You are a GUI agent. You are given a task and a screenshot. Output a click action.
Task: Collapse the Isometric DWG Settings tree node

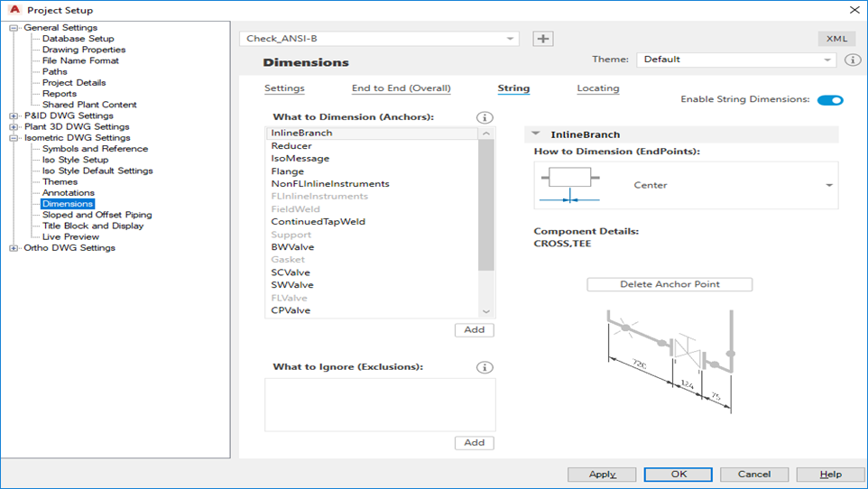click(x=14, y=138)
